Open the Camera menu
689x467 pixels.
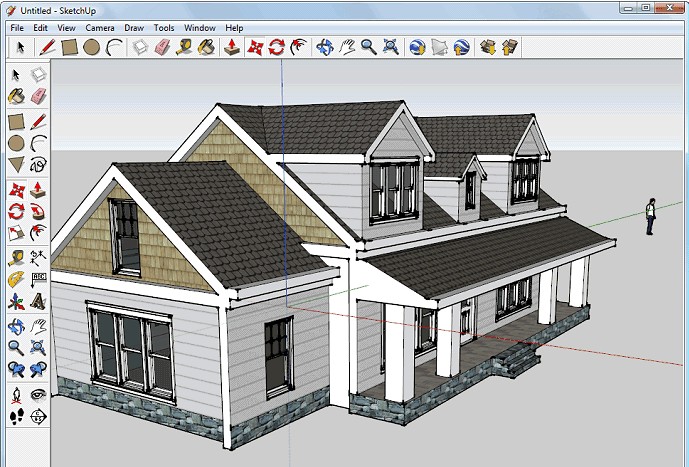100,28
